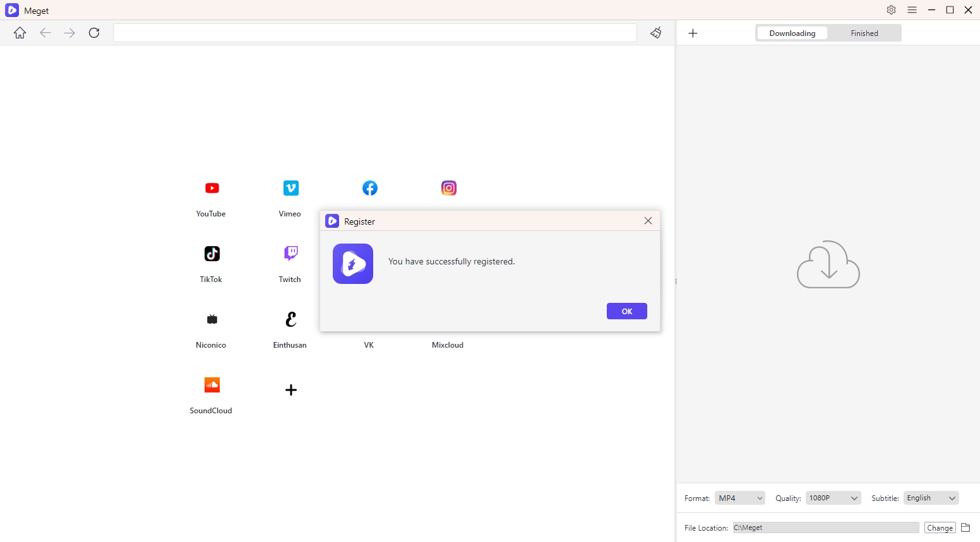Close the Register dialog
The width and height of the screenshot is (980, 542).
(x=648, y=221)
